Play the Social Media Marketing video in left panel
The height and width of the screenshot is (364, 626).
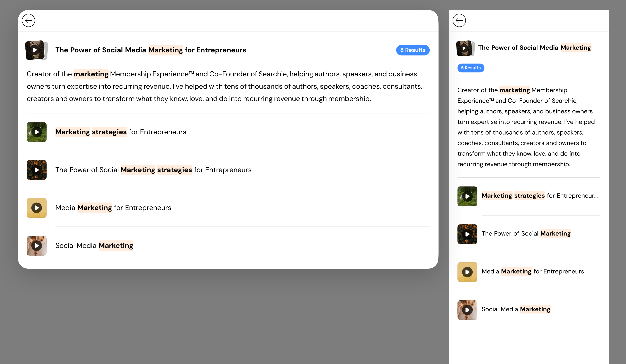pos(37,246)
